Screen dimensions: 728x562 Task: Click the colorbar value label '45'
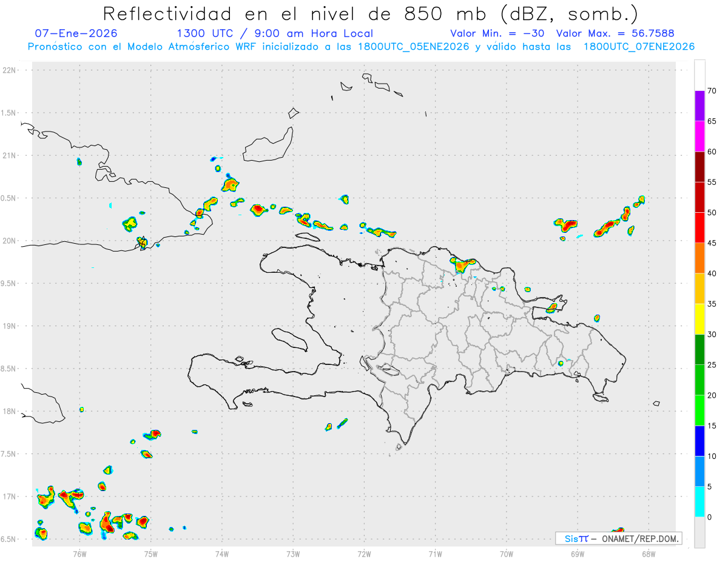713,243
